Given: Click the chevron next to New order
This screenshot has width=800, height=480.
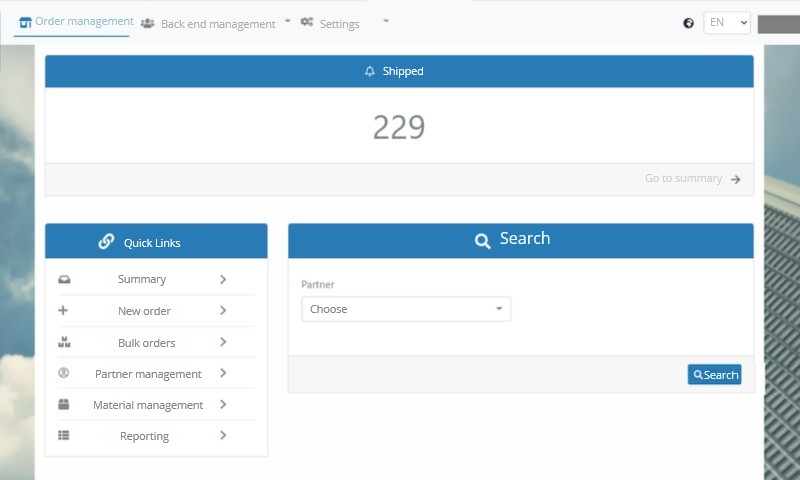Looking at the screenshot, I should tap(223, 310).
